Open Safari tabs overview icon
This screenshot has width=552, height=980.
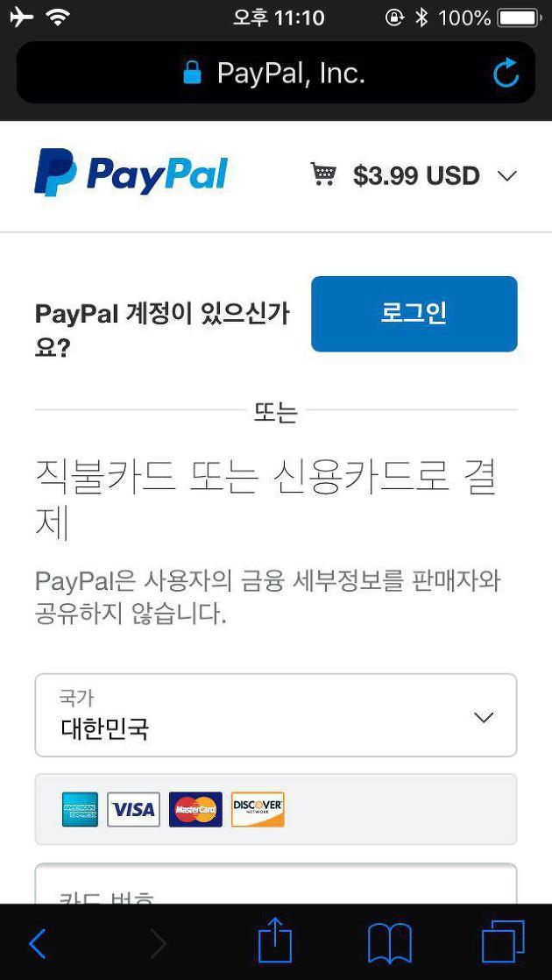click(x=503, y=941)
